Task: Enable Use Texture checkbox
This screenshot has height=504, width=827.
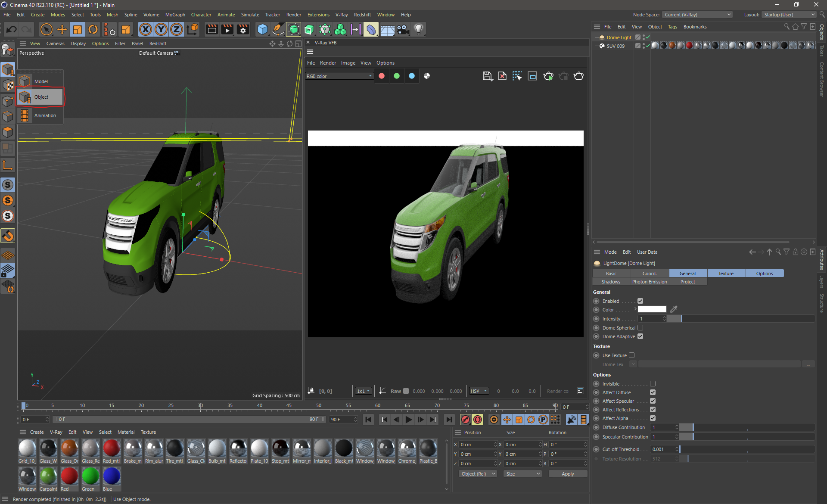Action: point(631,355)
